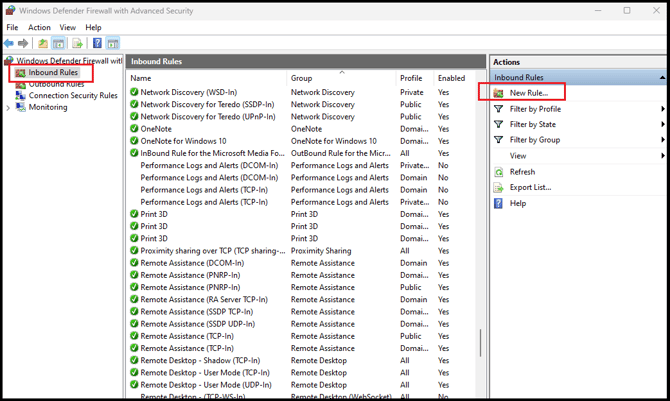Click Export List... in the Actions pane
The height and width of the screenshot is (401, 670).
point(530,187)
